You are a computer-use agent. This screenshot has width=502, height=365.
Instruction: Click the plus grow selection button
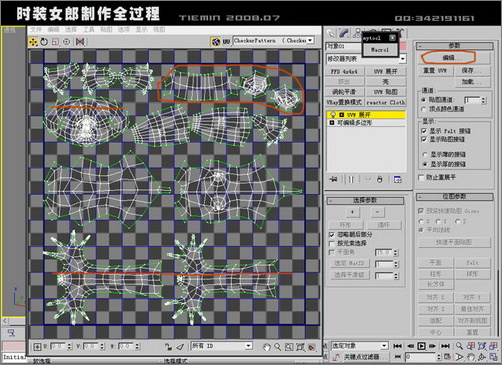click(353, 211)
